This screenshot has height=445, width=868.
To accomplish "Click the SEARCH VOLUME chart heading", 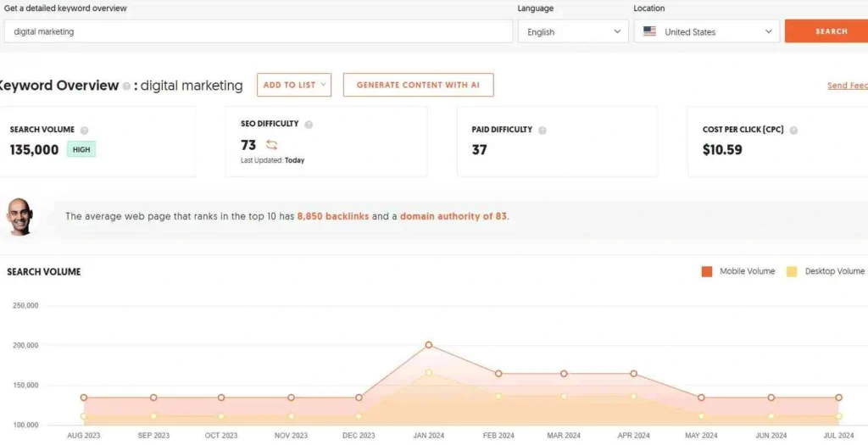I will (x=44, y=272).
